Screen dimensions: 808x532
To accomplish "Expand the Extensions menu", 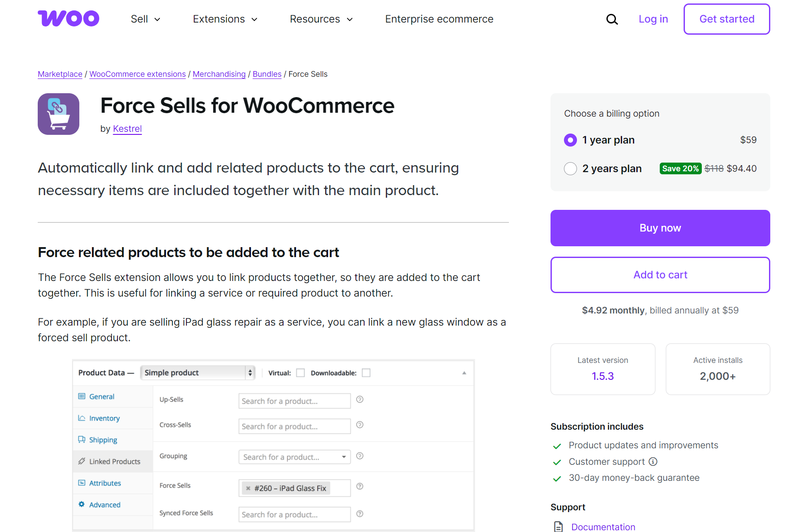I will point(225,19).
